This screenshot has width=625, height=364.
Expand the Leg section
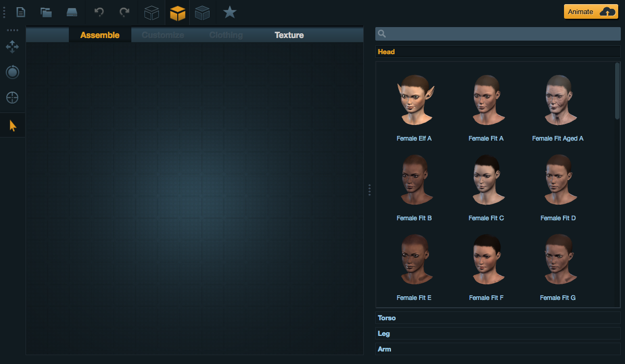498,333
